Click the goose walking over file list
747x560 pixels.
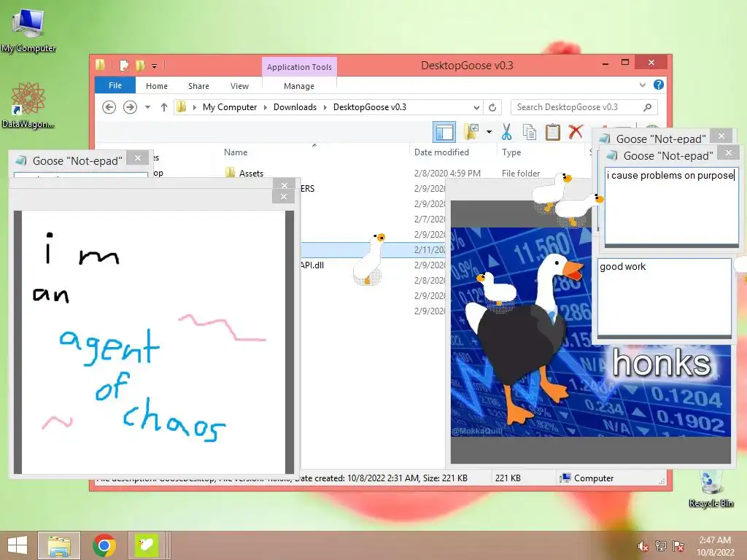[x=369, y=260]
